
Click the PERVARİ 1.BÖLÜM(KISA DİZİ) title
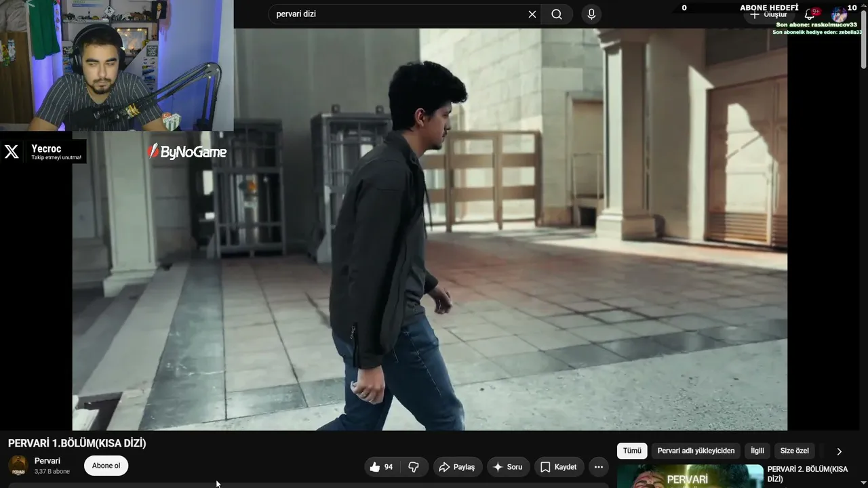(x=77, y=443)
